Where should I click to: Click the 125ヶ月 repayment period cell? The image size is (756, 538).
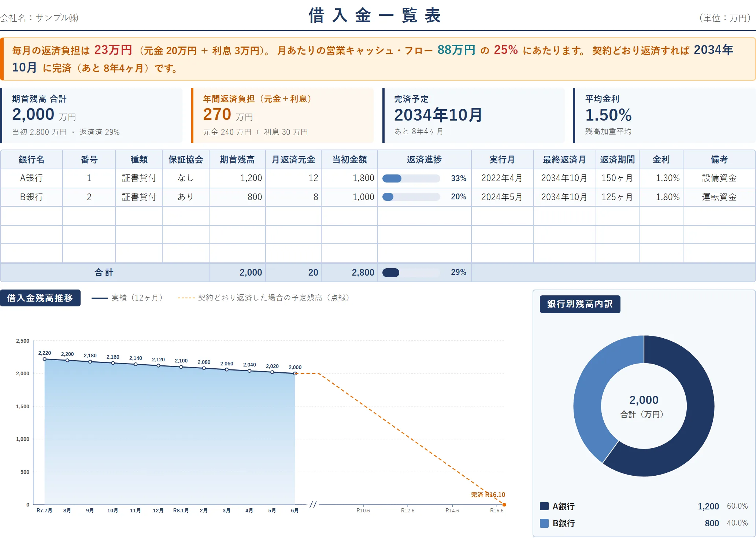[x=617, y=197]
